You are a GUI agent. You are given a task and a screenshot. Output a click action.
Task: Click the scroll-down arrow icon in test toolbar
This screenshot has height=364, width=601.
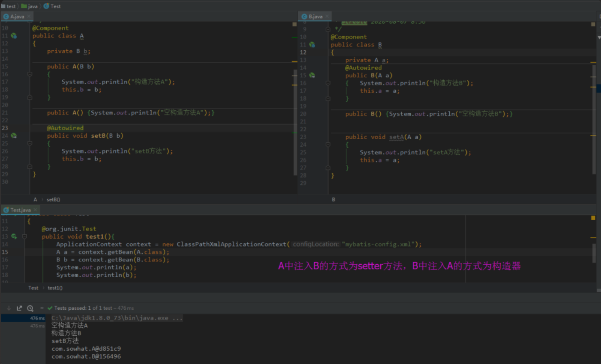9,308
